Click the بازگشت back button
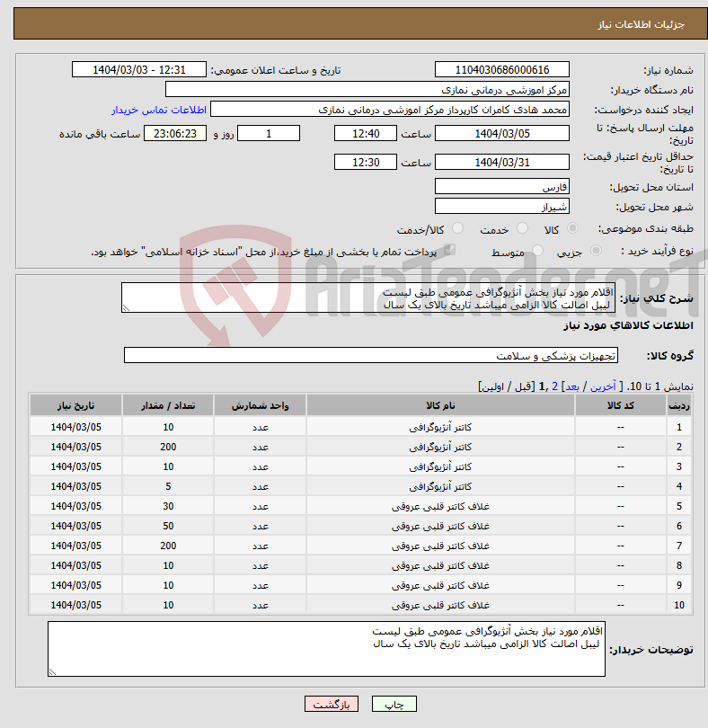Screen dimensions: 708x728 pyautogui.click(x=331, y=704)
